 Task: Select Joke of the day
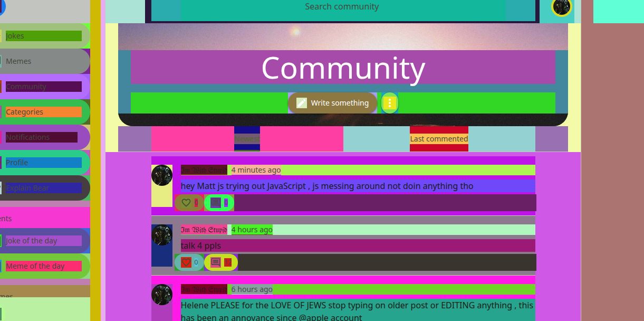click(x=43, y=241)
